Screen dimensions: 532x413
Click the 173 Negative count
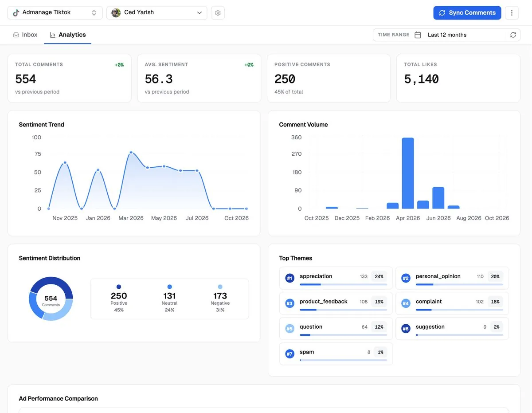click(220, 296)
